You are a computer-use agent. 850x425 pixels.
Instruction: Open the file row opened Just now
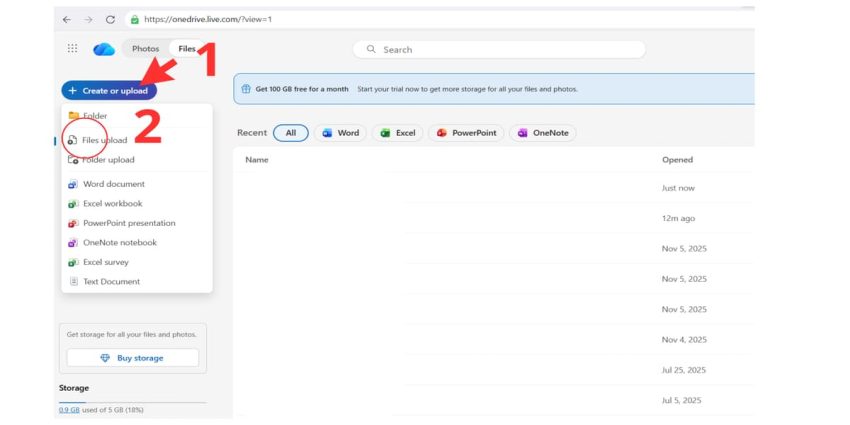[x=494, y=188]
